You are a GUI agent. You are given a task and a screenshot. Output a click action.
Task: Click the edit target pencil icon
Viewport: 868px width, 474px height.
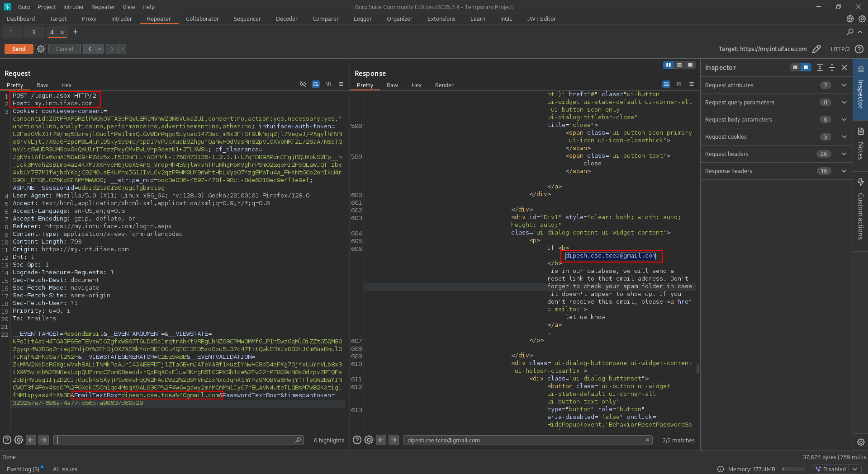816,49
